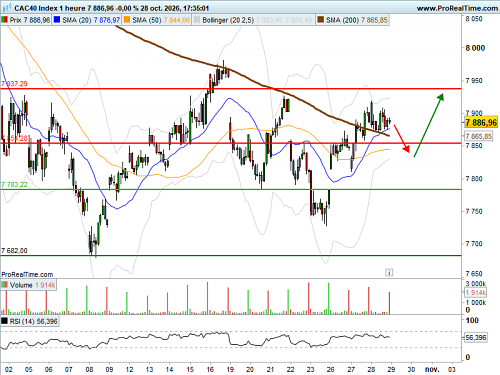Click the date label 12 on time axis
The width and height of the screenshot is (500, 375).
129,369
